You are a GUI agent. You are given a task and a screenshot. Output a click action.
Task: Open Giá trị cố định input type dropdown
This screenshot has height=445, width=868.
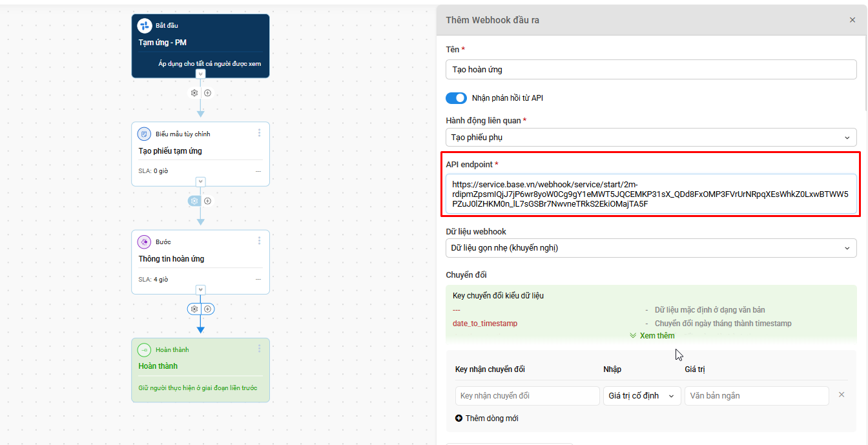click(642, 396)
